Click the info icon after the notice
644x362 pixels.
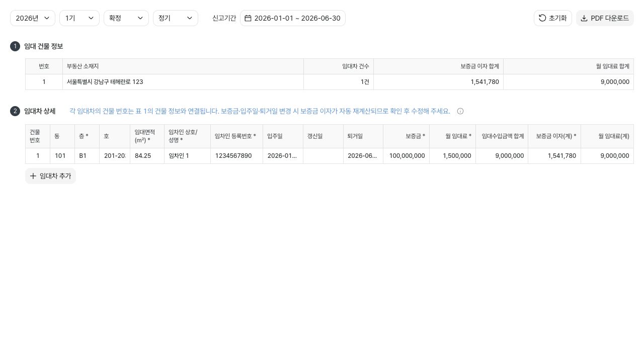[460, 111]
